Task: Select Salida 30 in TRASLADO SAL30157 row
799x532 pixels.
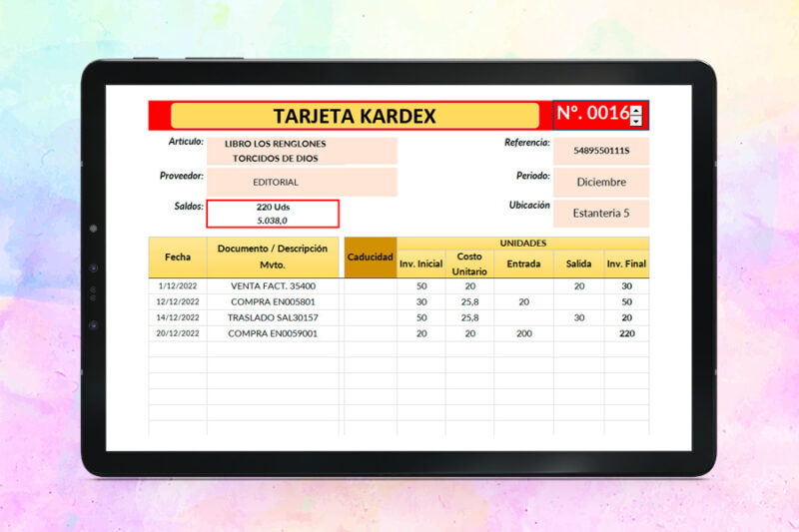Action: coord(579,317)
